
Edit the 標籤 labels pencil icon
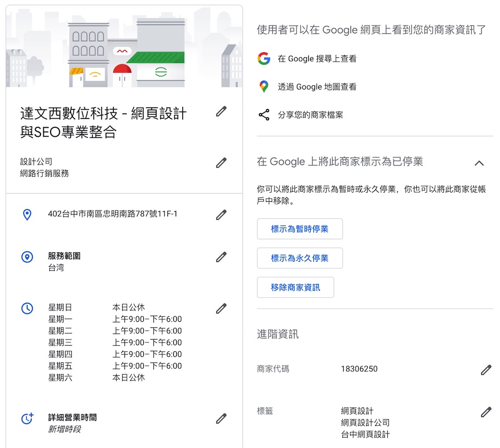(x=486, y=412)
